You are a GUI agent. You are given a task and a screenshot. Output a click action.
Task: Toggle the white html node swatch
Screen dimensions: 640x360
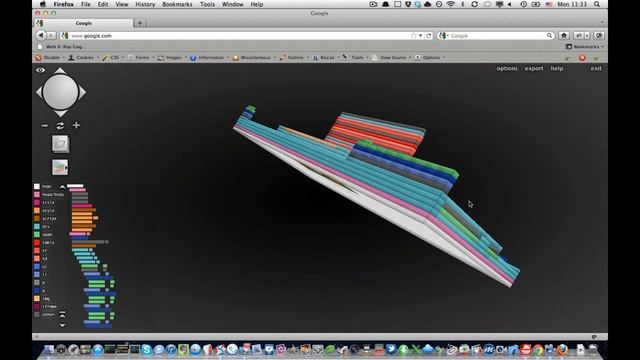pyautogui.click(x=37, y=187)
